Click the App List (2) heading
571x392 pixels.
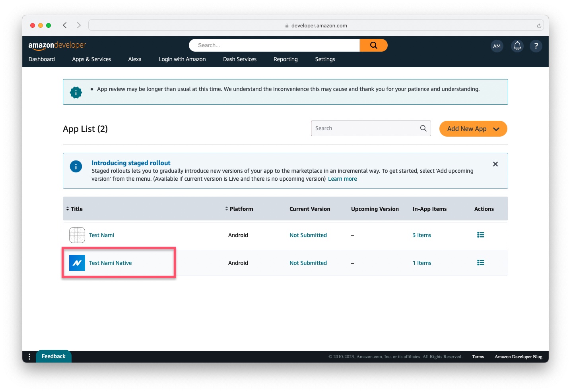(x=85, y=129)
